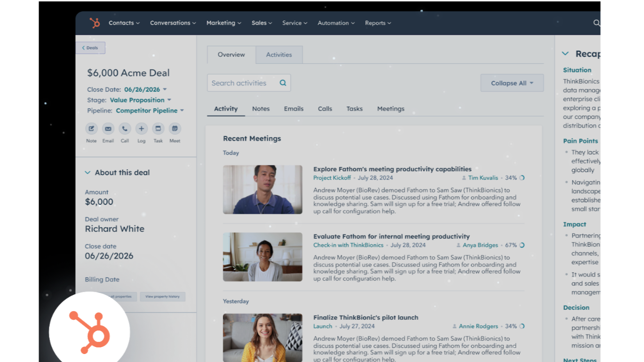Switch to the Activities tab

pyautogui.click(x=278, y=55)
